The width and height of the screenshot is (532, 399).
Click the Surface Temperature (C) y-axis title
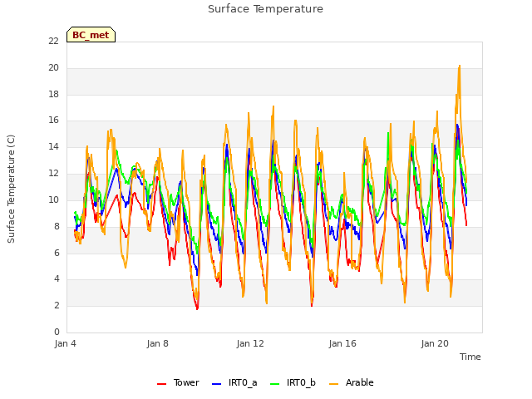[x=11, y=189]
